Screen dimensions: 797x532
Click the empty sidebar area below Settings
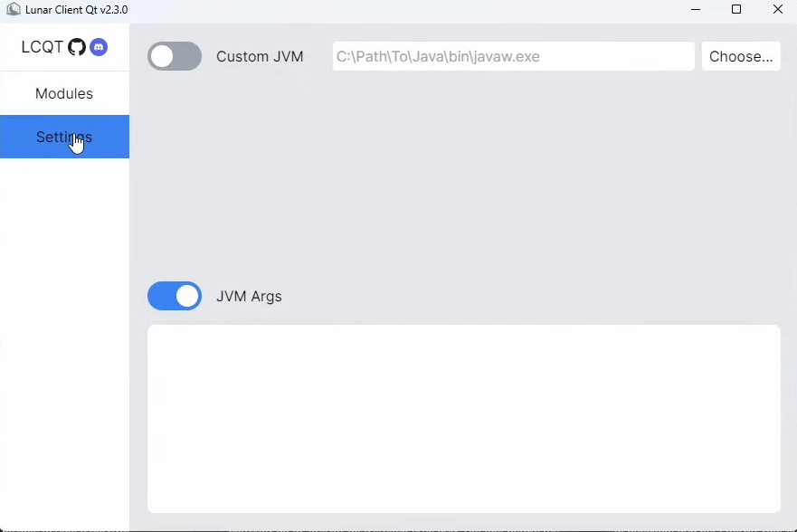[x=64, y=340]
